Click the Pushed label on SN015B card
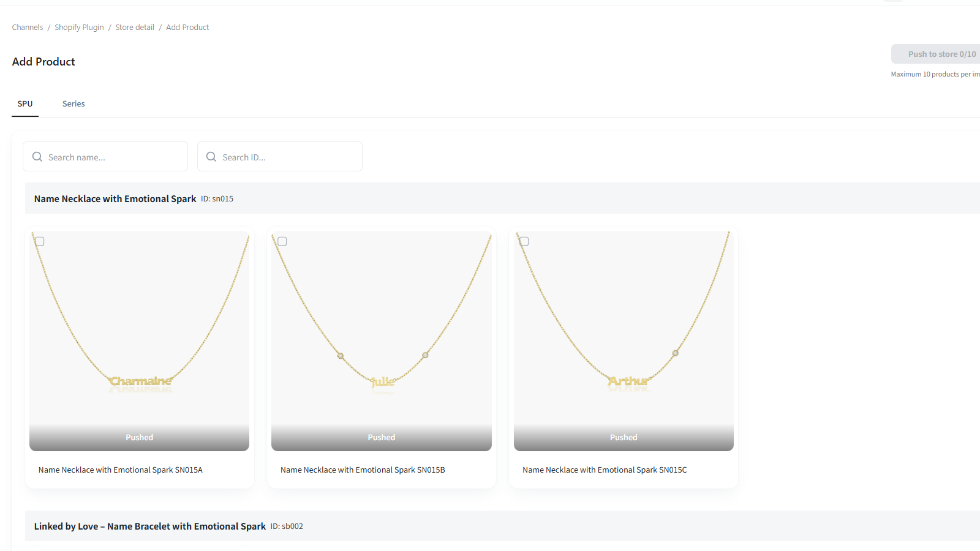This screenshot has height=551, width=980. click(382, 437)
